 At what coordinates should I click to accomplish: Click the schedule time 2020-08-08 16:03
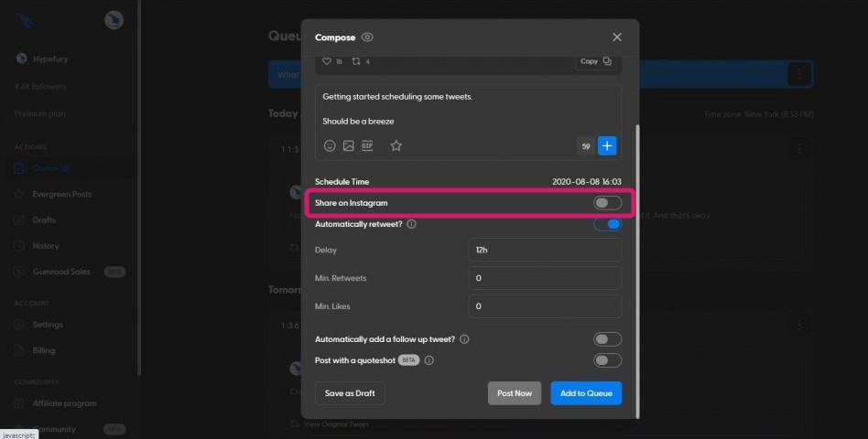[x=587, y=182]
